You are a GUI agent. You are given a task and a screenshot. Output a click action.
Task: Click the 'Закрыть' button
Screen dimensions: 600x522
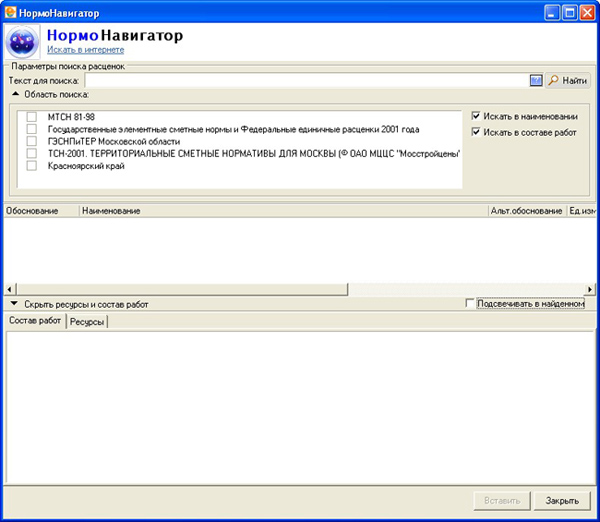(x=562, y=501)
